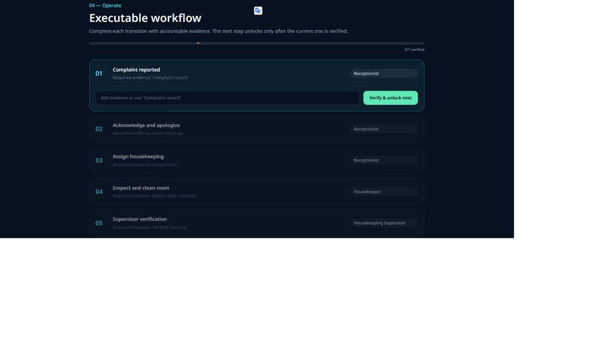
Task: Click the Verify & unlock next button
Action: coord(391,97)
